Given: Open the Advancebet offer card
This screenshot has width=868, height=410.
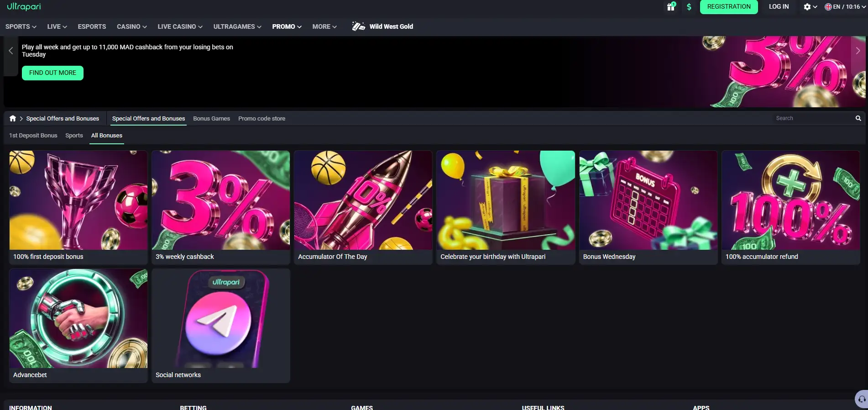Looking at the screenshot, I should pyautogui.click(x=78, y=326).
